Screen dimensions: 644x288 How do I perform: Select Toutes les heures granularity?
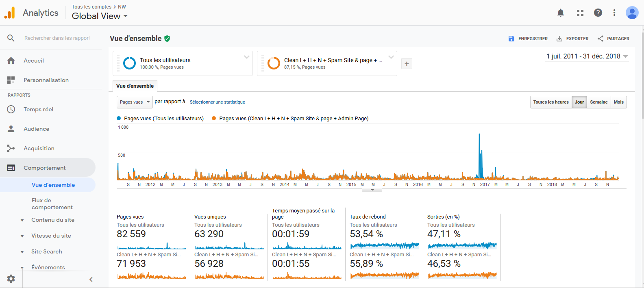[550, 102]
